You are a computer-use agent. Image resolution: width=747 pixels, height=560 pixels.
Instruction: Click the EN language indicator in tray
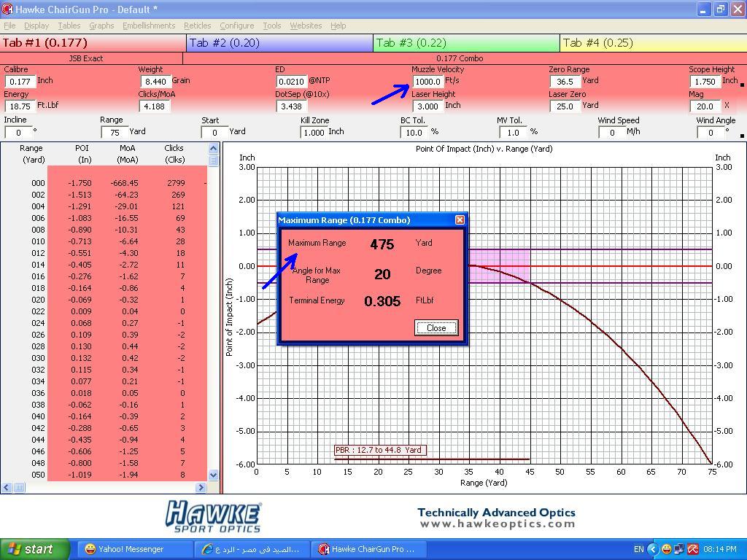pos(638,549)
